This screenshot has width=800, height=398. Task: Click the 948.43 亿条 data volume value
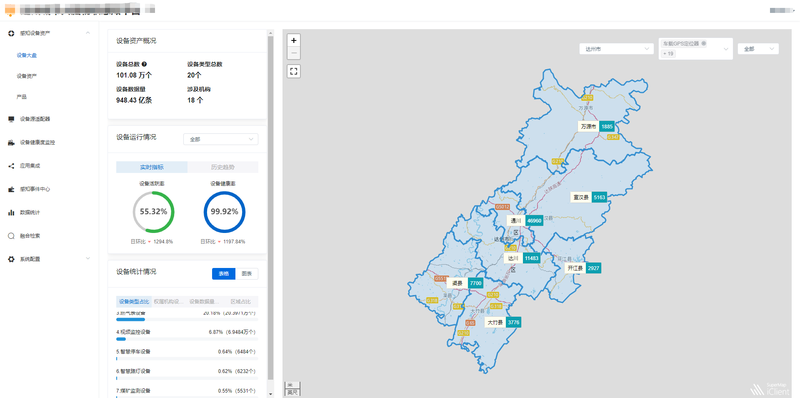click(134, 100)
